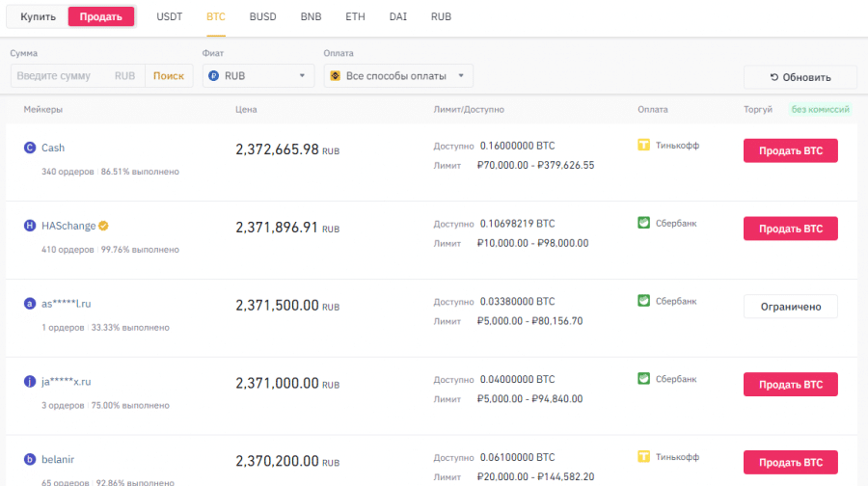
Task: Switch to ETH tab
Action: [355, 16]
